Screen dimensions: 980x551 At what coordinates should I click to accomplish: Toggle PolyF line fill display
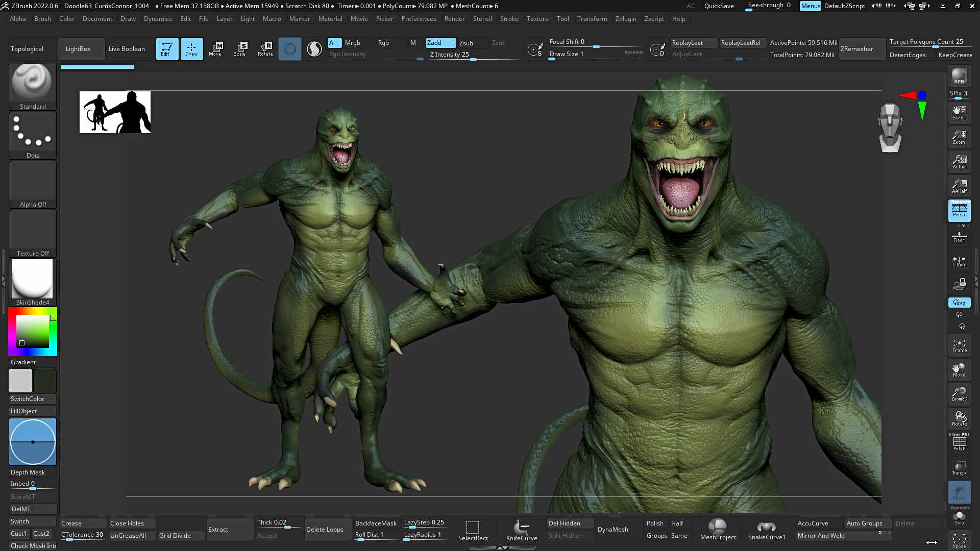959,442
